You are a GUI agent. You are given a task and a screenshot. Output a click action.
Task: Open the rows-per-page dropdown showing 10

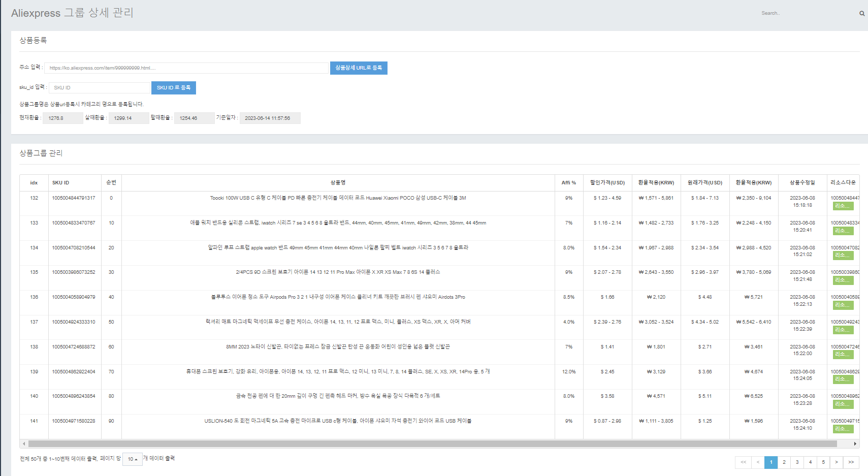click(x=132, y=459)
